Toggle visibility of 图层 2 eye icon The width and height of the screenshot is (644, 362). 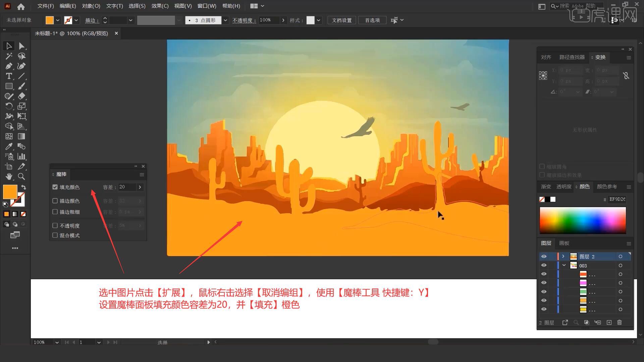544,256
